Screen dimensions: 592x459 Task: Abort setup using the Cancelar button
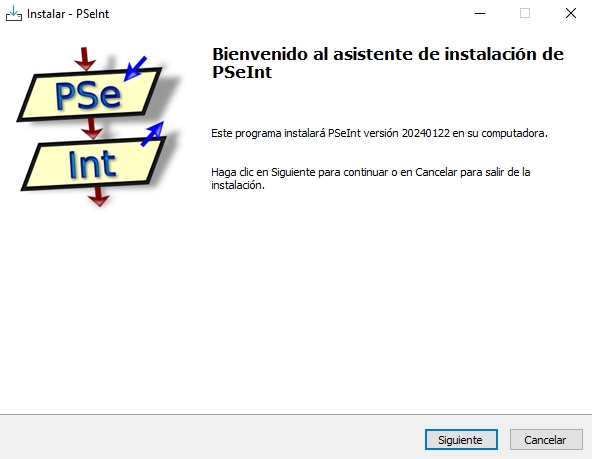click(546, 440)
